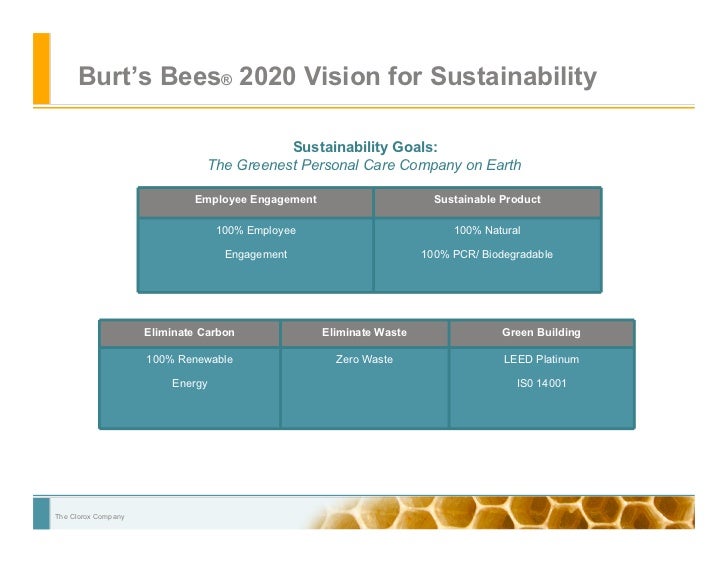Click 'The Clorox Company' footer text
728x563 pixels.
[90, 517]
